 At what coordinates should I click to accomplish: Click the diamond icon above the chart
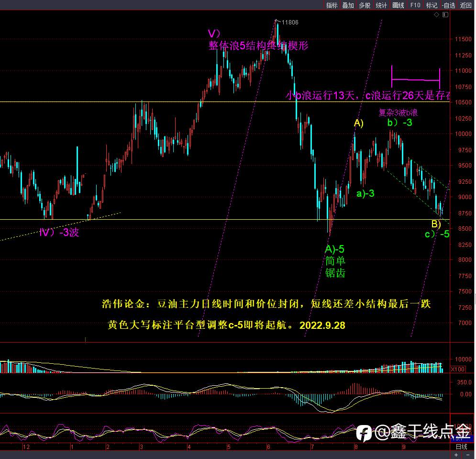437,14
